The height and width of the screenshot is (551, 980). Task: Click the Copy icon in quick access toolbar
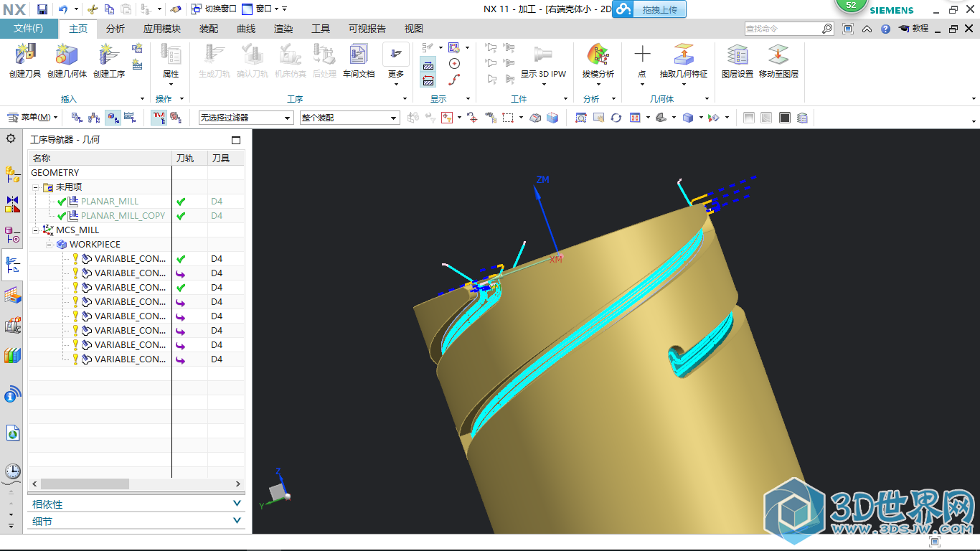tap(109, 9)
